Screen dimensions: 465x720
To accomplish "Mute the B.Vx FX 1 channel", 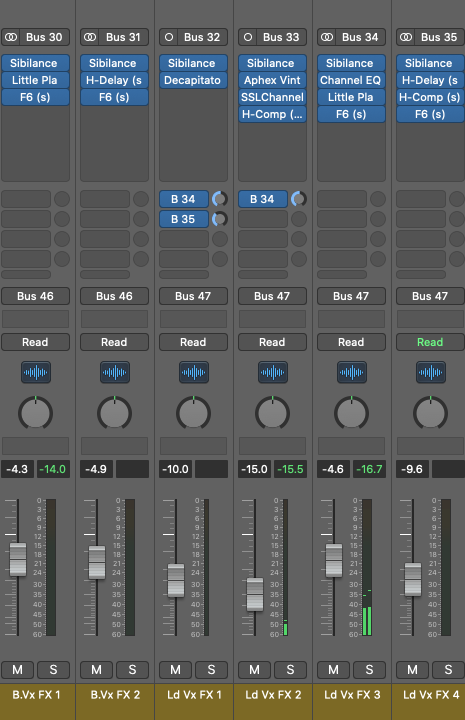I will 17,670.
